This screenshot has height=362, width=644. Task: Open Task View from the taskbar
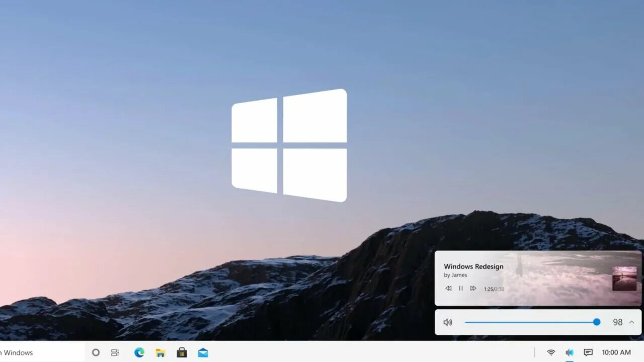pyautogui.click(x=115, y=352)
